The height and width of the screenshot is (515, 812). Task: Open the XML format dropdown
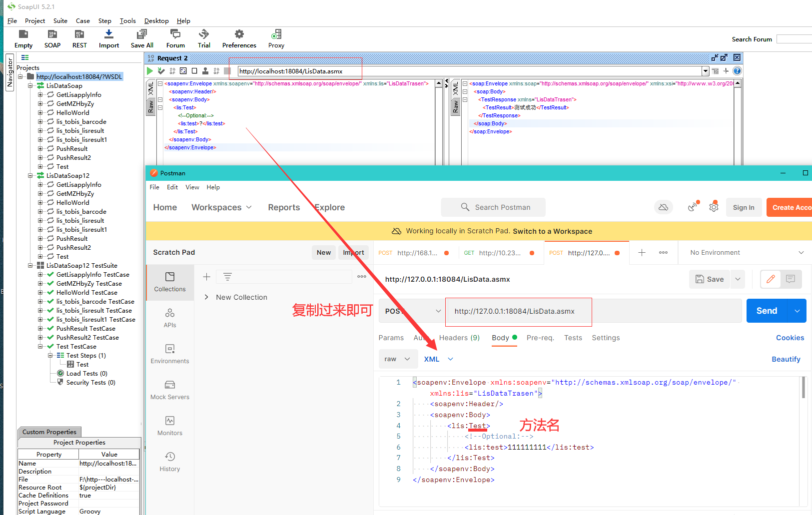pyautogui.click(x=439, y=359)
